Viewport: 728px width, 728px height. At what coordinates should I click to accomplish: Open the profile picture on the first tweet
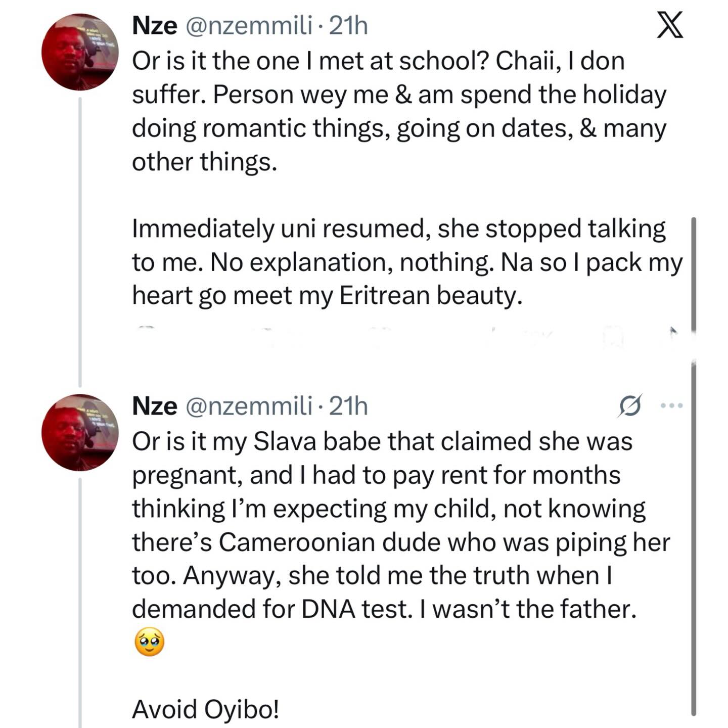pyautogui.click(x=80, y=52)
